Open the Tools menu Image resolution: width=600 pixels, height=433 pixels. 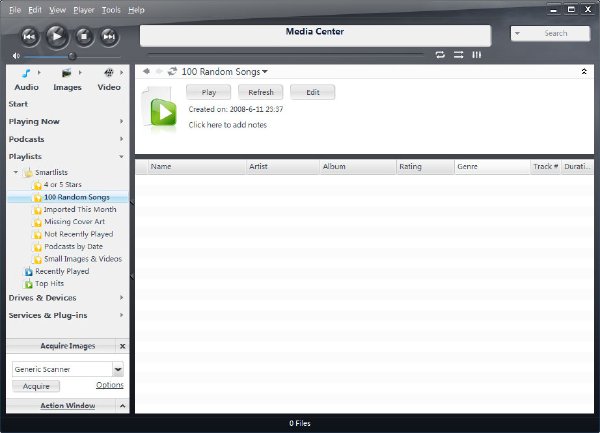pos(111,10)
